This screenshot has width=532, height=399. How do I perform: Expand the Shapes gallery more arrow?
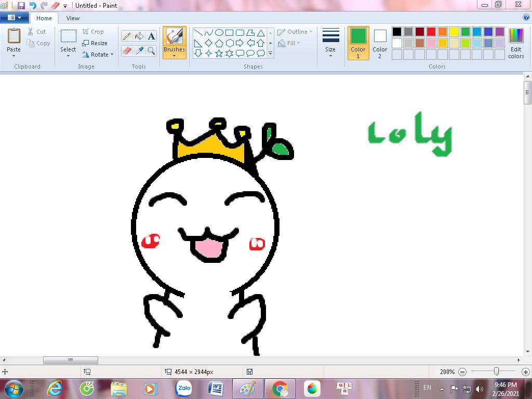coord(270,54)
